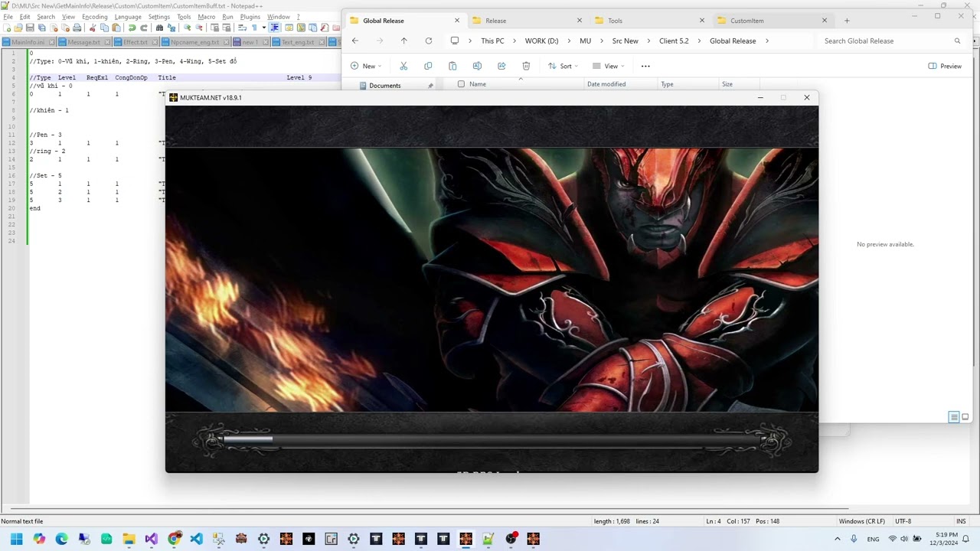Switch to the Message.txt tab in Notepad++
Screen dimensions: 980x551
click(x=84, y=42)
